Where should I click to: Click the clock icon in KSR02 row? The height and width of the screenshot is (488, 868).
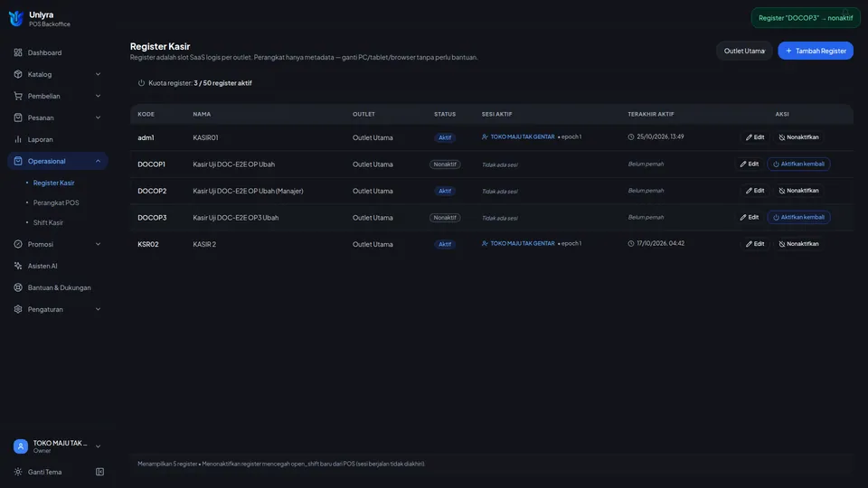coord(631,243)
